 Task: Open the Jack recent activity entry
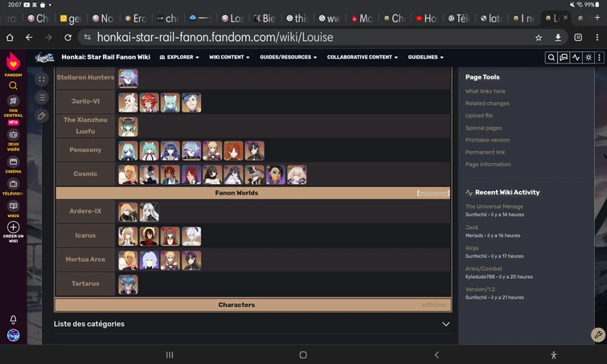click(x=471, y=227)
